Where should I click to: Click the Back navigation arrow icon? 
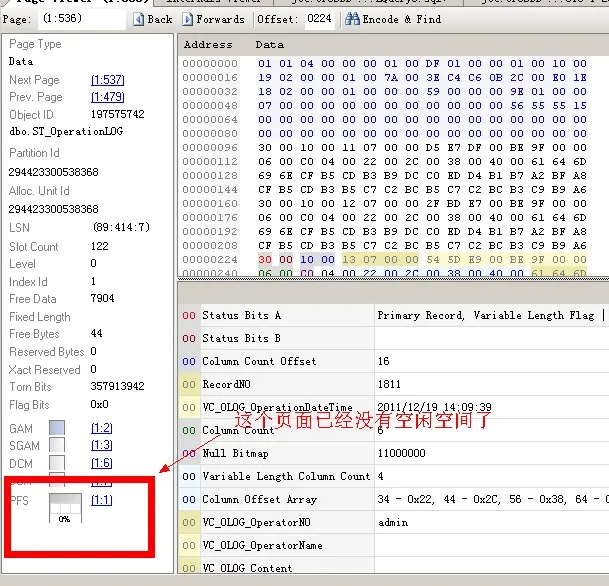click(137, 19)
